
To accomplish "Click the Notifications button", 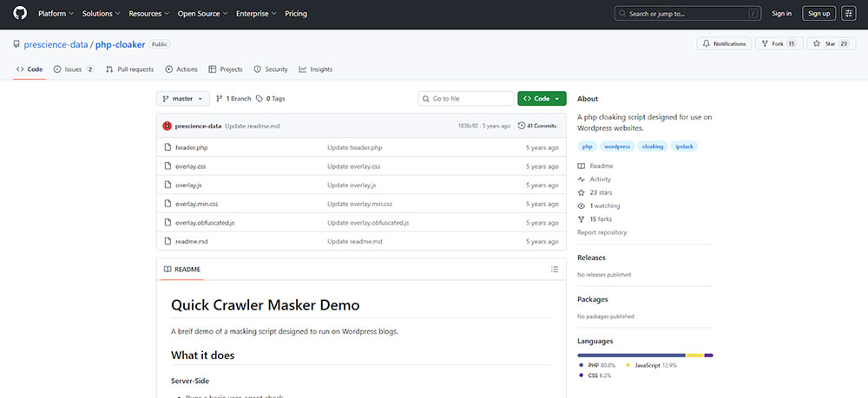I will [x=724, y=43].
